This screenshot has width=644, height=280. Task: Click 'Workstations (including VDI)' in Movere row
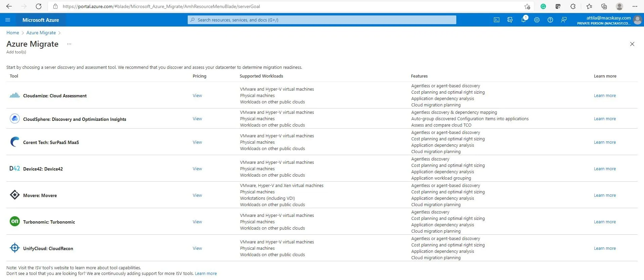[x=267, y=198]
